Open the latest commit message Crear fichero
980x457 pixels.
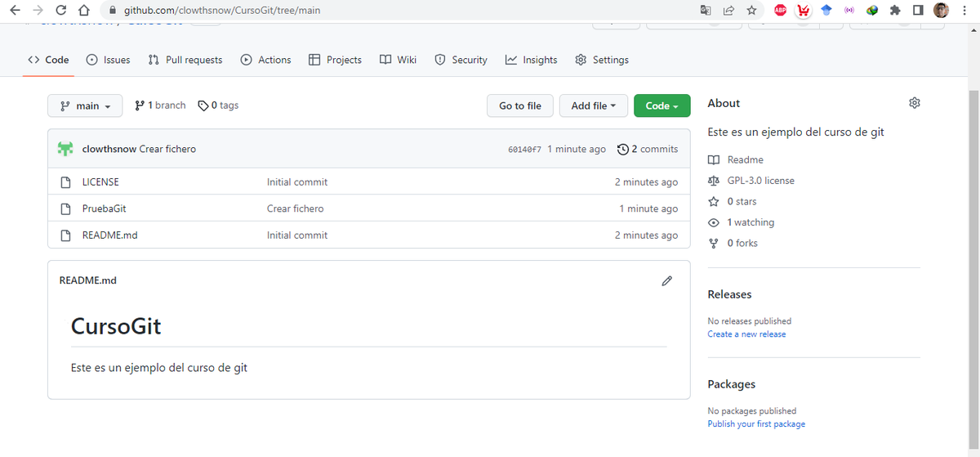[168, 149]
